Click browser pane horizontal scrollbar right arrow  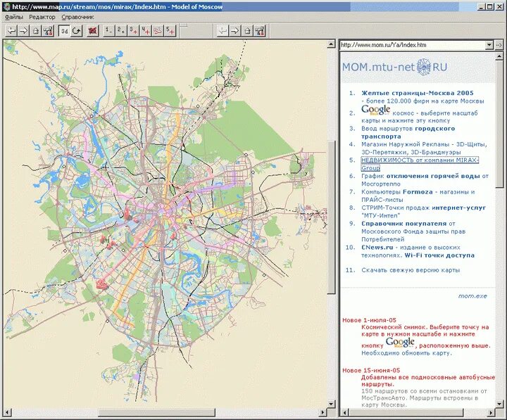[492, 412]
